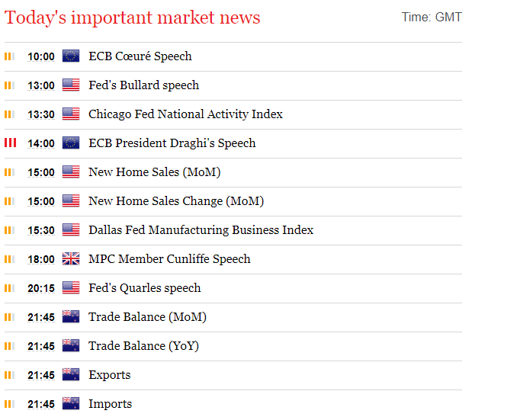Open the Imports event entry
The height and width of the screenshot is (420, 520).
pos(110,404)
